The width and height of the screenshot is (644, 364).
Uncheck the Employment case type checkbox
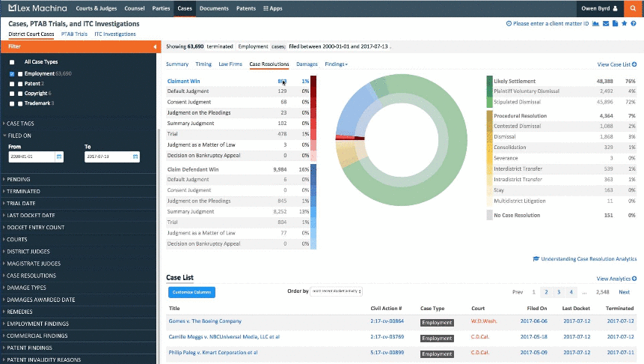[12, 74]
